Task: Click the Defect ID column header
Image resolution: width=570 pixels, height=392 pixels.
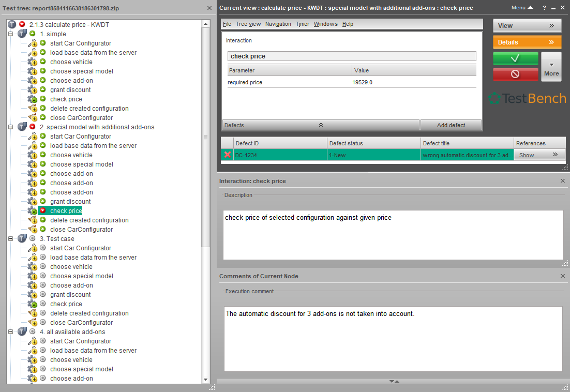Action: click(280, 143)
